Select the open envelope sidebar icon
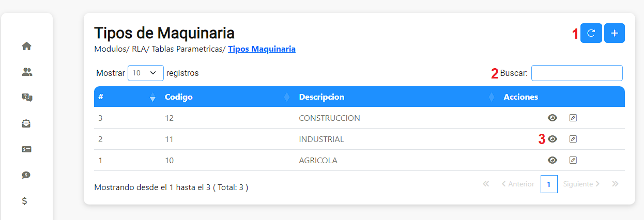Screen dimensions: 644x220 coord(27,123)
